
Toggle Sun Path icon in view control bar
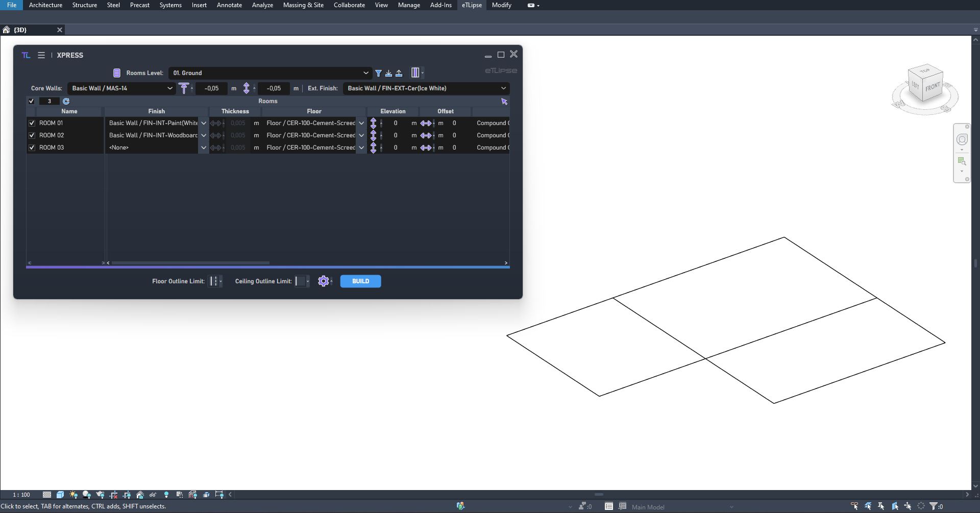(73, 495)
